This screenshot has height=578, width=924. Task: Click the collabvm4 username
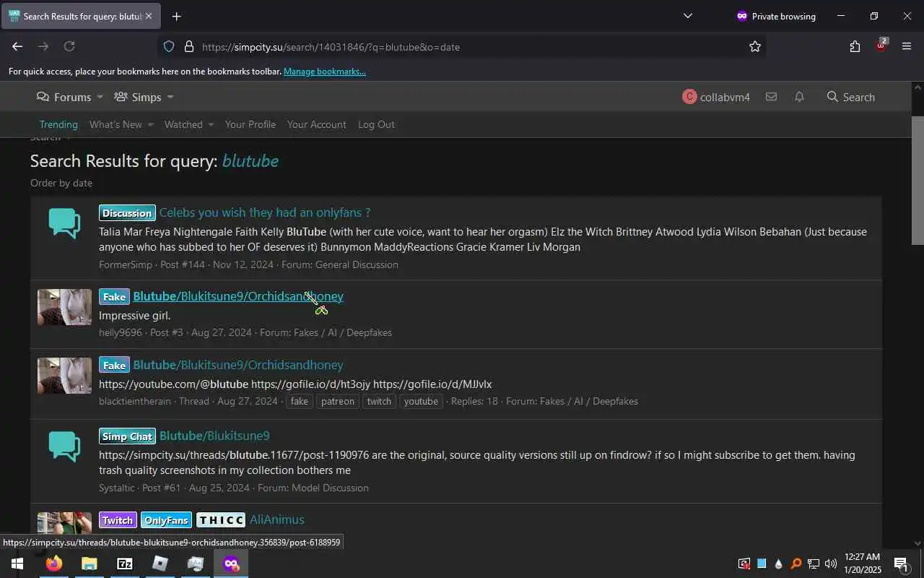(725, 97)
